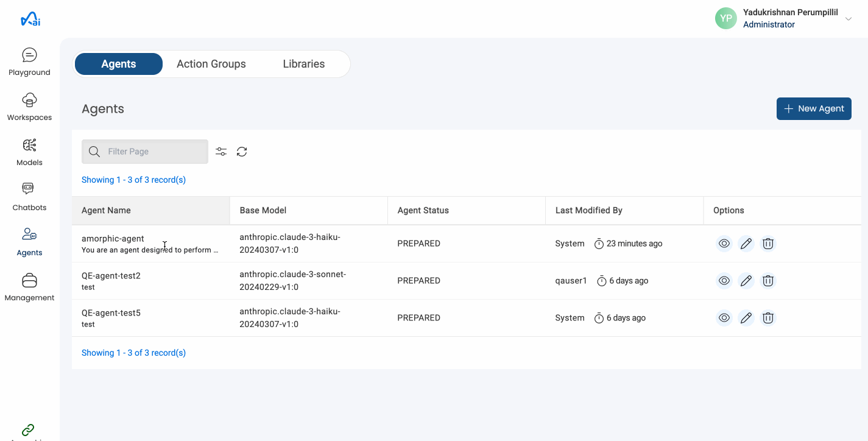Screen dimensions: 868x441
Task: Click the Yadukrishnan Perumpillil user name
Action: coord(791,12)
